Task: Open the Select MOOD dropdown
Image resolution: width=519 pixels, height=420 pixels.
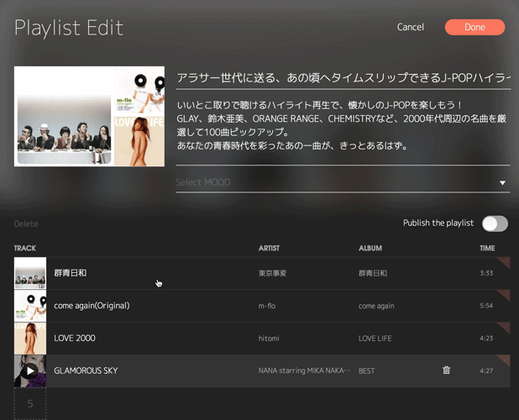Action: click(343, 182)
